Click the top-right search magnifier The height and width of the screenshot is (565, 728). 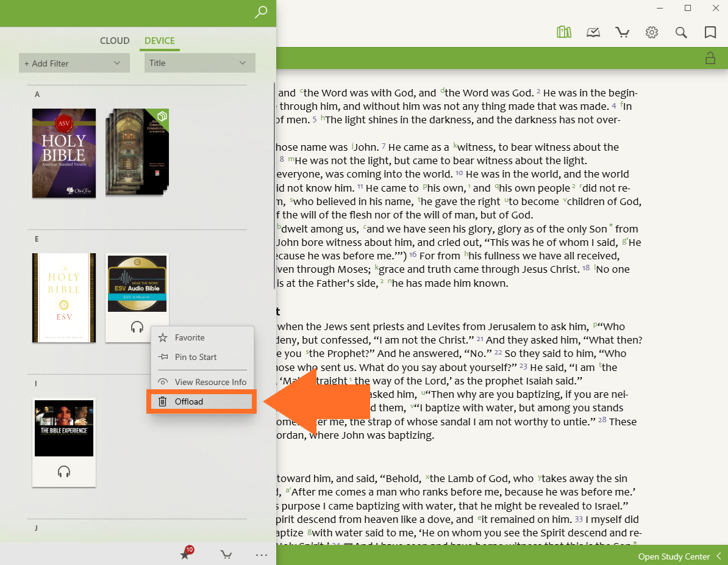(x=681, y=32)
